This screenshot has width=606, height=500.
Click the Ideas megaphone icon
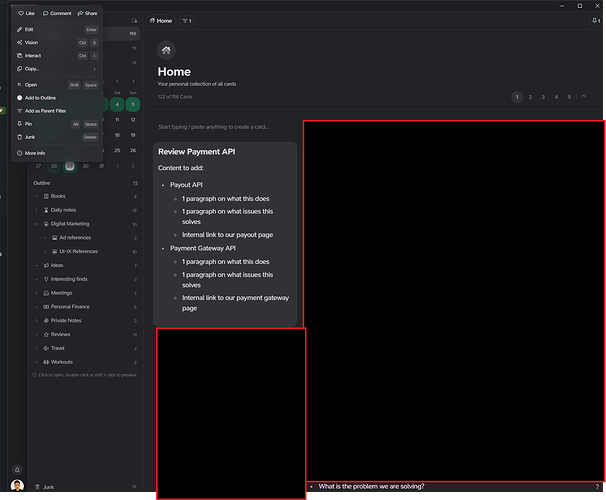[x=46, y=265]
